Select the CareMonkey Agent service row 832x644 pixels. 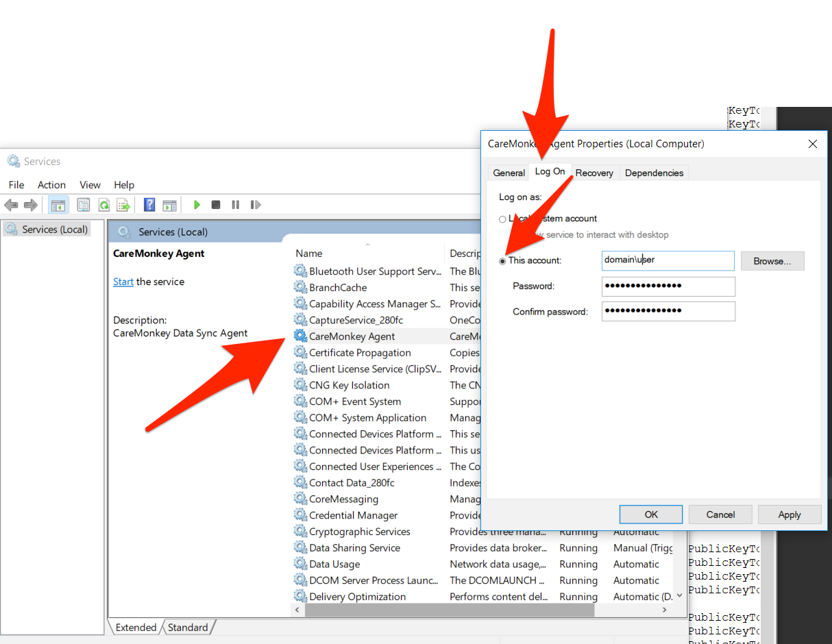(x=386, y=336)
